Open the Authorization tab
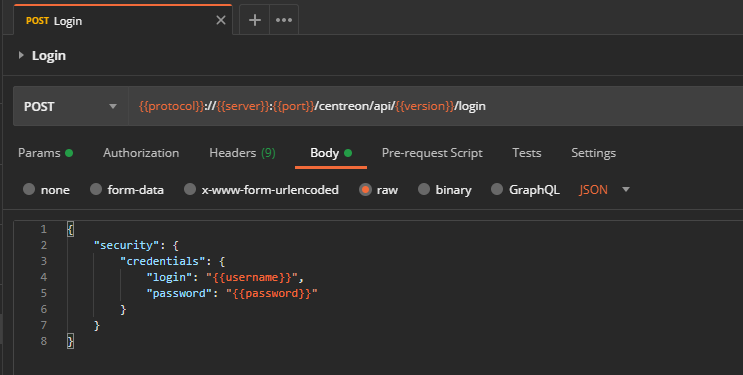This screenshot has width=743, height=375. pos(141,153)
